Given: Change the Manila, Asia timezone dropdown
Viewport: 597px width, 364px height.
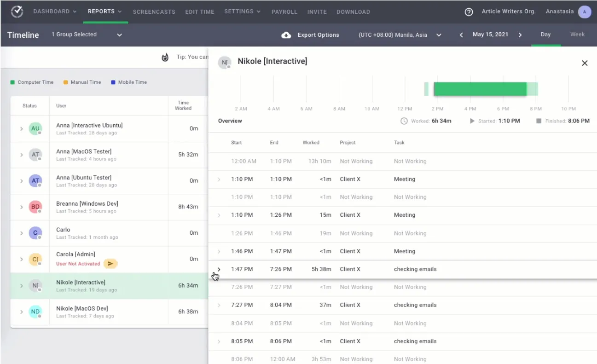Looking at the screenshot, I should click(400, 35).
